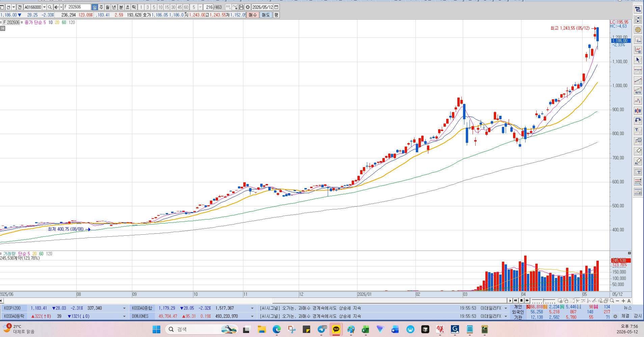The width and height of the screenshot is (644, 337).
Task: Open the top 이데일리FX news source dropdown
Action: 506,308
